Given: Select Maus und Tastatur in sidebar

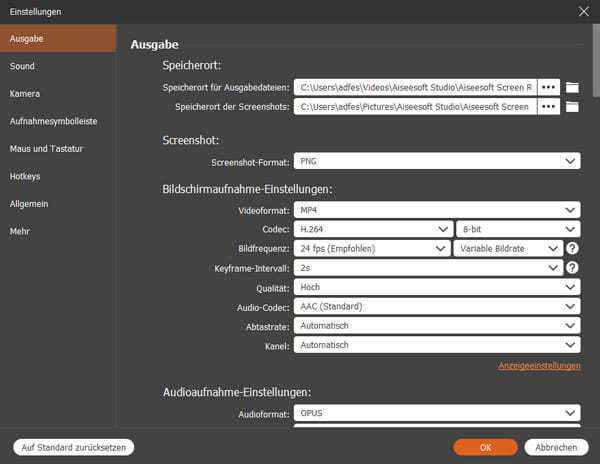Looking at the screenshot, I should [x=46, y=149].
